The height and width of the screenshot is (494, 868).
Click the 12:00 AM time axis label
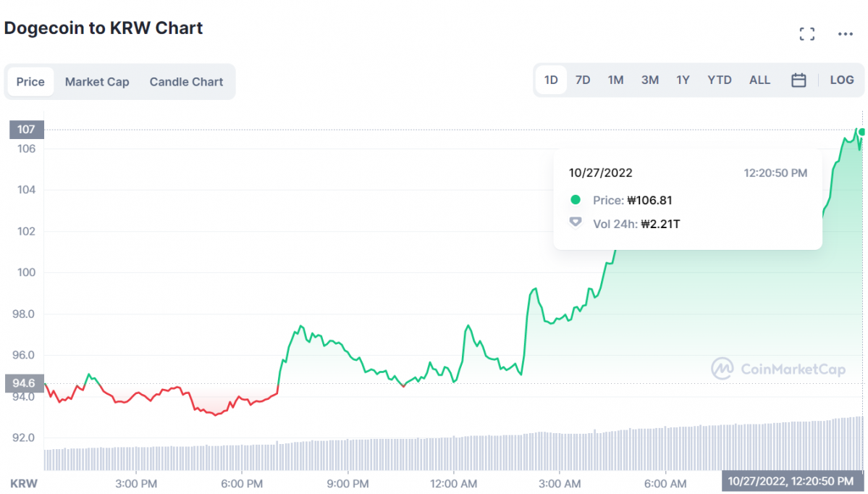pyautogui.click(x=453, y=483)
